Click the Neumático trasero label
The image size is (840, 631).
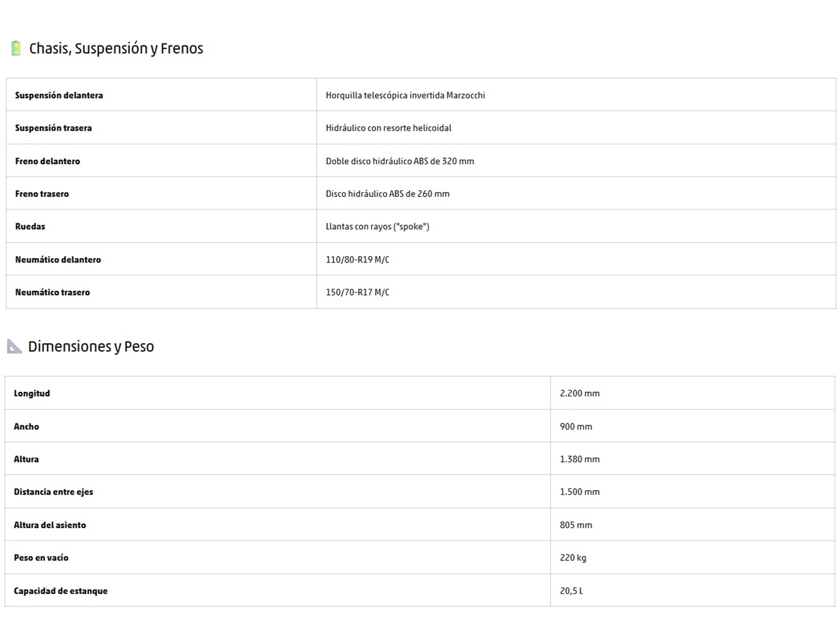(x=53, y=292)
